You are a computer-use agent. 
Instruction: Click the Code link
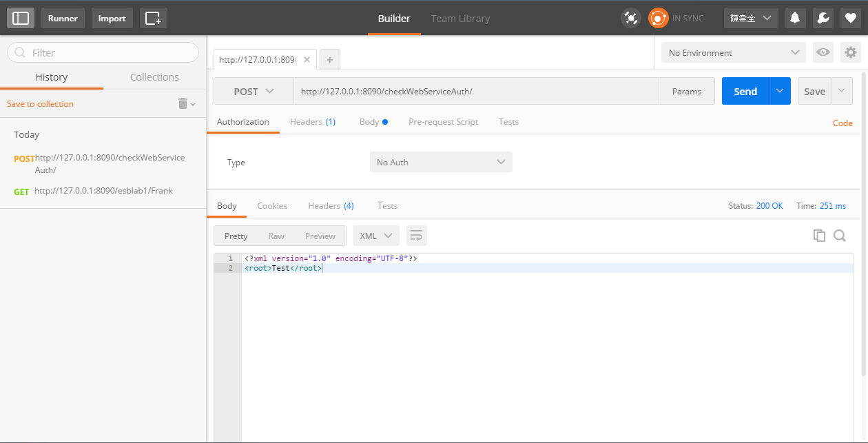(843, 123)
